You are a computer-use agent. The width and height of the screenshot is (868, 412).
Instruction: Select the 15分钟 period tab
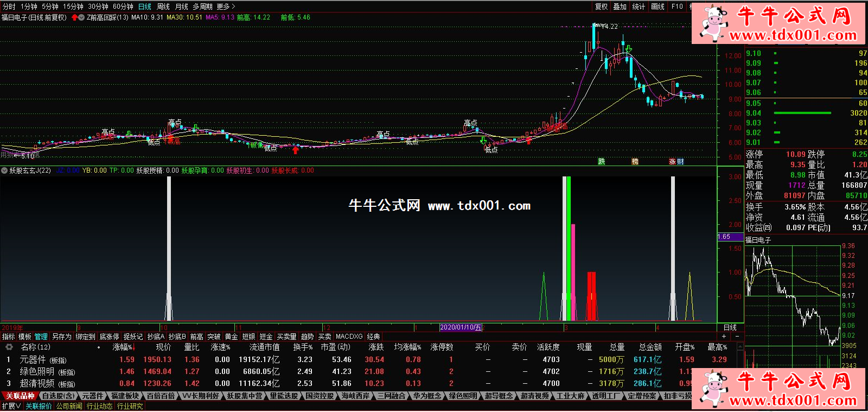click(x=73, y=7)
